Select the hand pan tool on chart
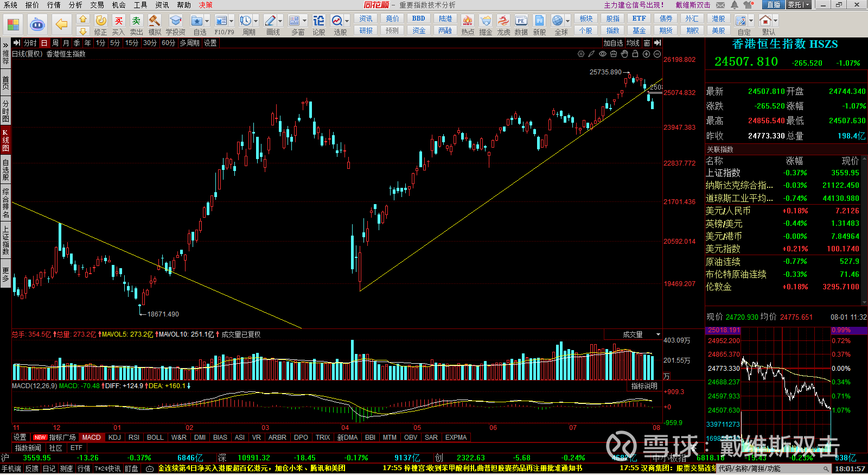This screenshot has width=868, height=475. coord(624,54)
